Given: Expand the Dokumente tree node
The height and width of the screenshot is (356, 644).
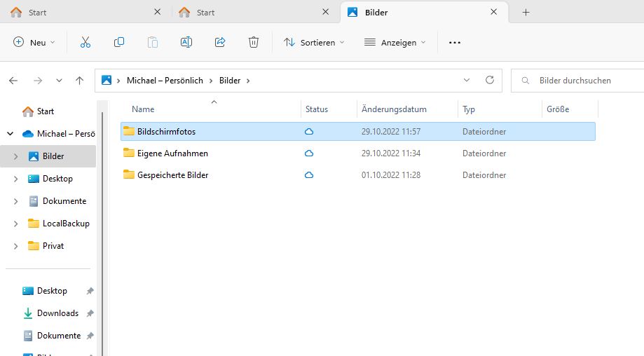Looking at the screenshot, I should (16, 201).
